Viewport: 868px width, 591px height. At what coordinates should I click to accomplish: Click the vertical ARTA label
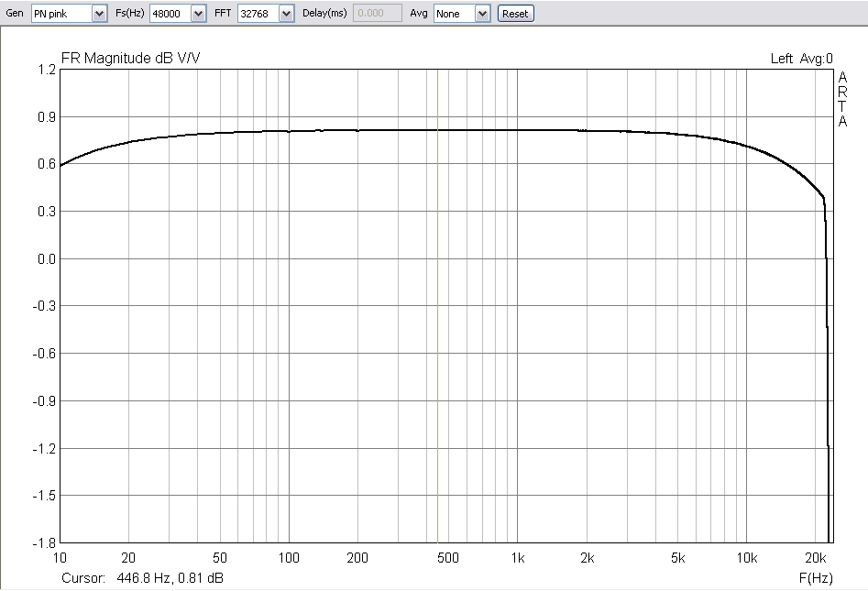tap(842, 99)
